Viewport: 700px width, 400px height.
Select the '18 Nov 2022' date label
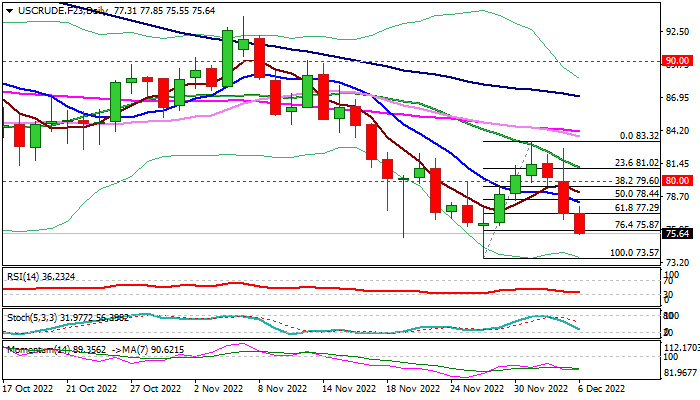click(x=413, y=388)
